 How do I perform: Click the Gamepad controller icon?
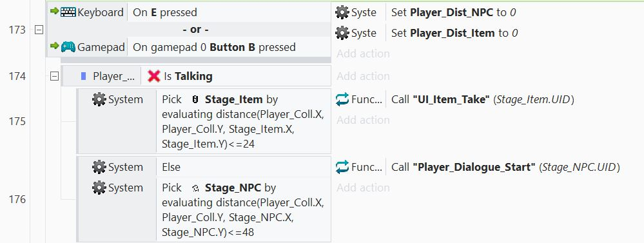tap(68, 47)
